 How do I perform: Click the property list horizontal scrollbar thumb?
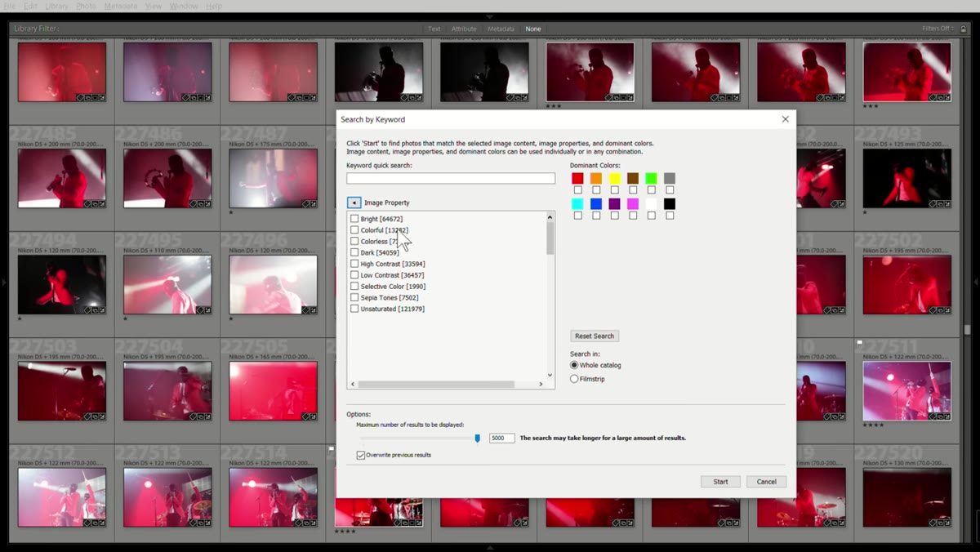(x=436, y=384)
